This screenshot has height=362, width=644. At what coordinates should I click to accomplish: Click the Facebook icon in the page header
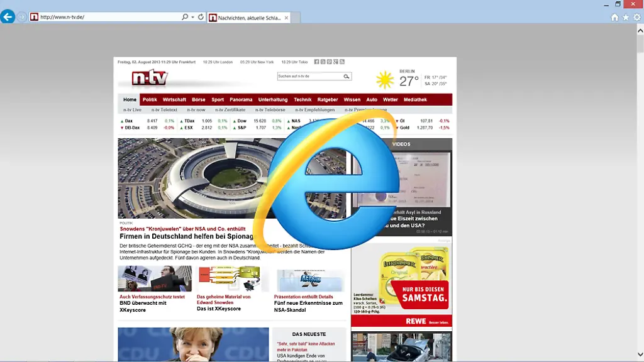[316, 61]
